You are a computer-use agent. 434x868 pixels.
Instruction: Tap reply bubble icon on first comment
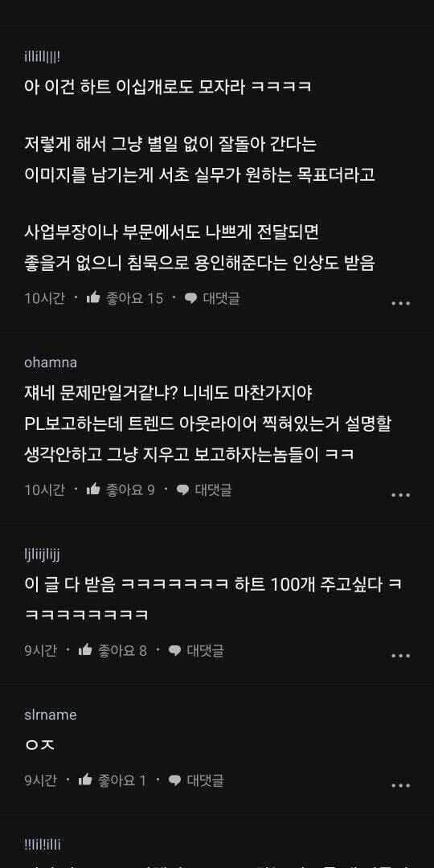(x=191, y=299)
